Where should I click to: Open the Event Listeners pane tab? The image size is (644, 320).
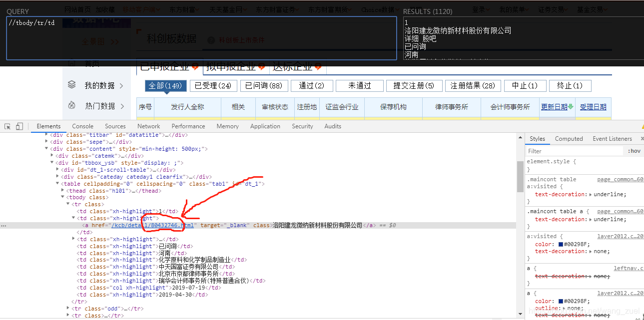[x=612, y=139]
